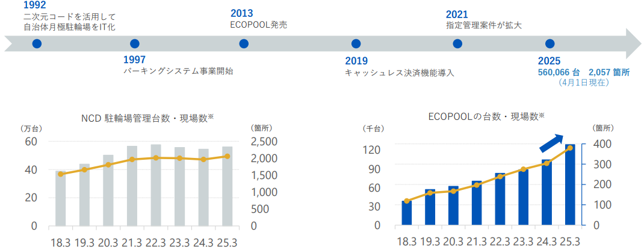Click the 'ECOPOOLの台数・現場数' chart title
The image size is (644, 252).
(x=486, y=117)
